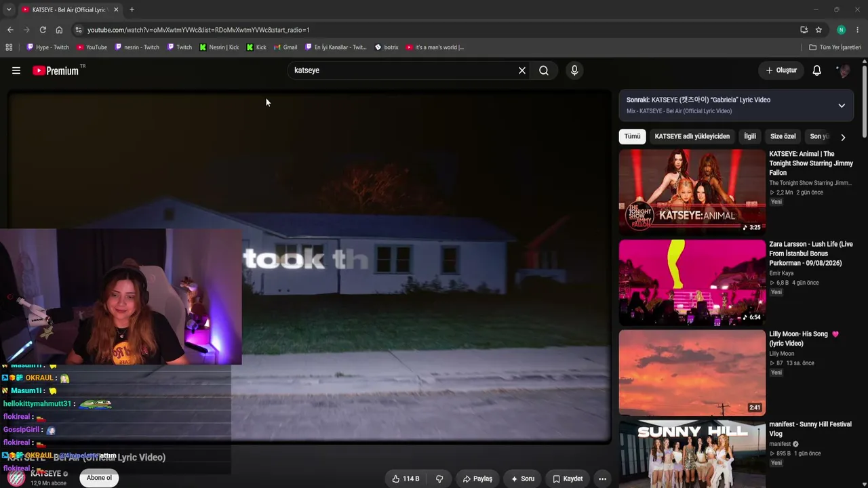
Task: Go back with the browser back arrow
Action: coord(10,30)
